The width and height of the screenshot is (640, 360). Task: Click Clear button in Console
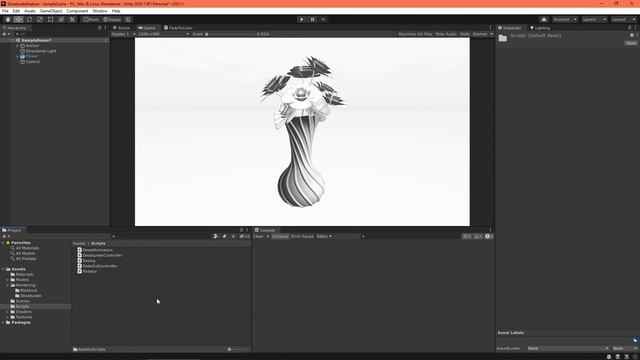point(258,236)
